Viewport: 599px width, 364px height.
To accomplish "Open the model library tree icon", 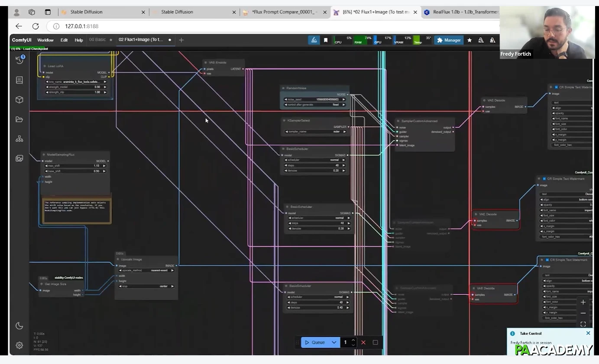I will tap(19, 139).
